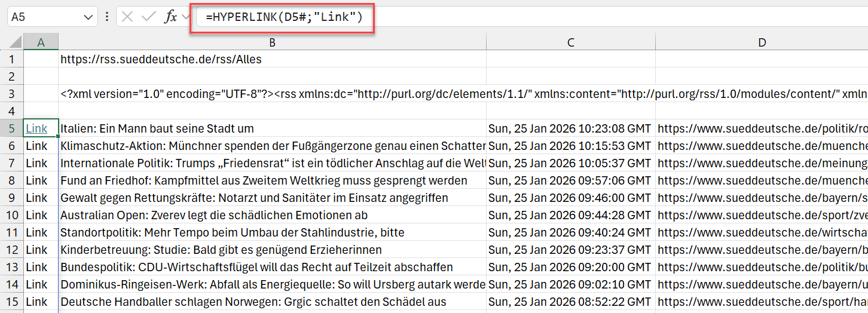Select row 3 header
The image size is (868, 313).
pos(11,94)
